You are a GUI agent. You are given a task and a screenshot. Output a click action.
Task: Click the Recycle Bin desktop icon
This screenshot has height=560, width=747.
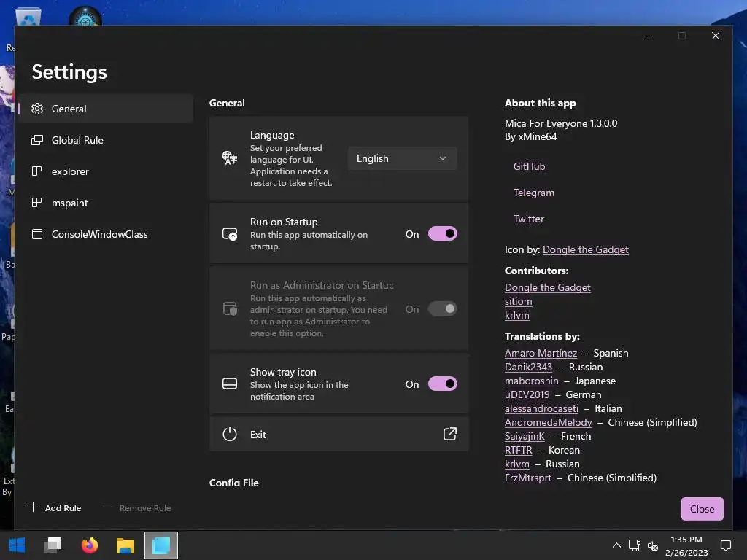(28, 16)
